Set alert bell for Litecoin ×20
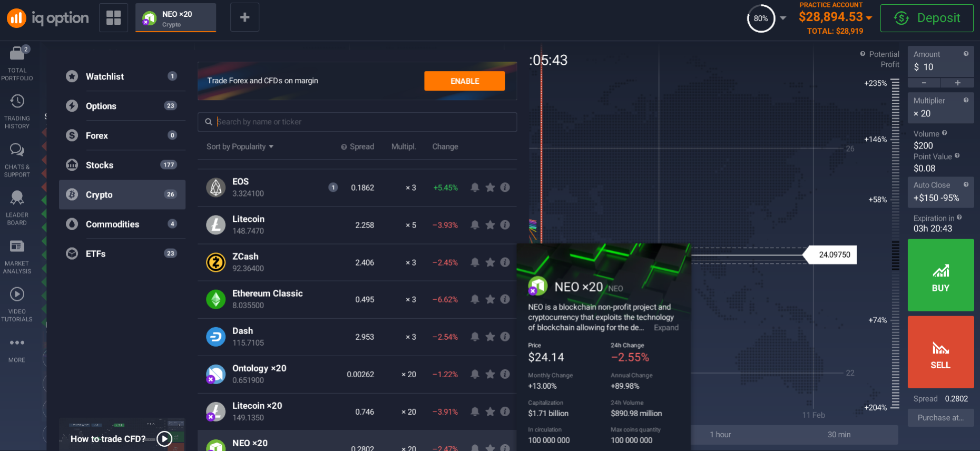This screenshot has height=451, width=980. pyautogui.click(x=475, y=411)
